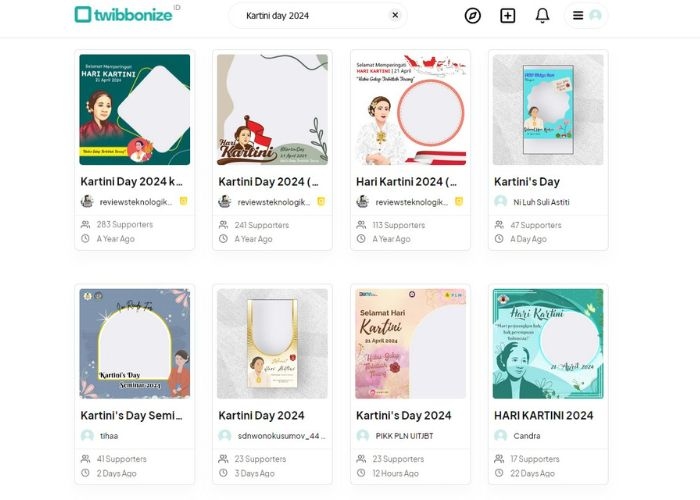Open the notifications bell
The image size is (700, 500).
542,15
